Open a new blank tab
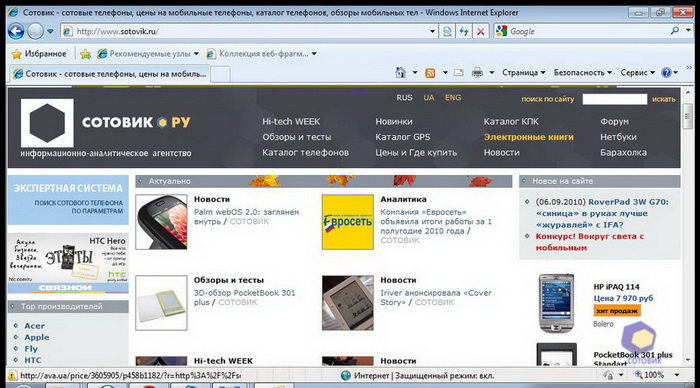 pyautogui.click(x=220, y=74)
